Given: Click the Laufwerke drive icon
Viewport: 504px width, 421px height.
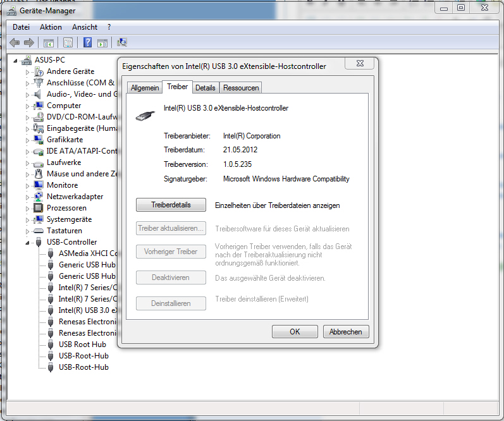Looking at the screenshot, I should click(39, 163).
